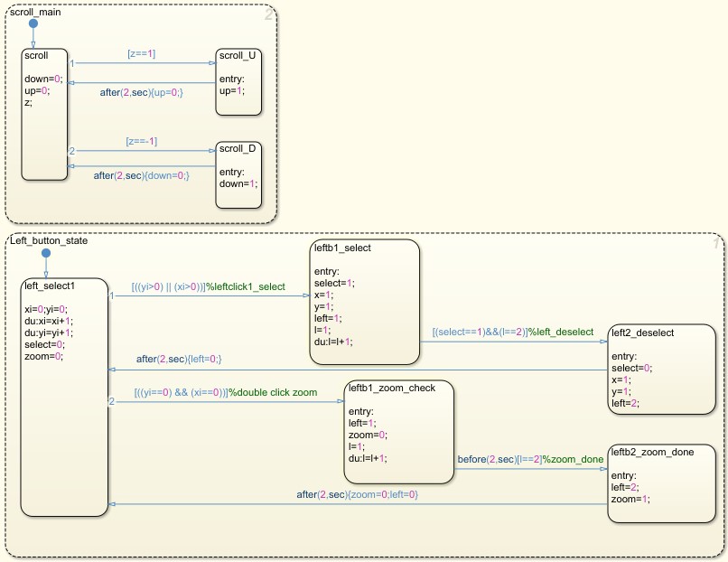
Task: Click the Left_button_state superstate label
Action: [49, 240]
